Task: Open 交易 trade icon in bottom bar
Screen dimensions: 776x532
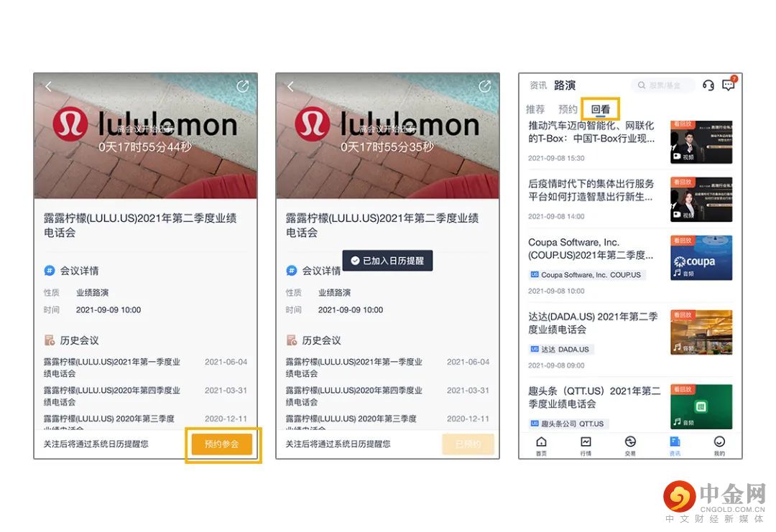Action: (x=630, y=445)
